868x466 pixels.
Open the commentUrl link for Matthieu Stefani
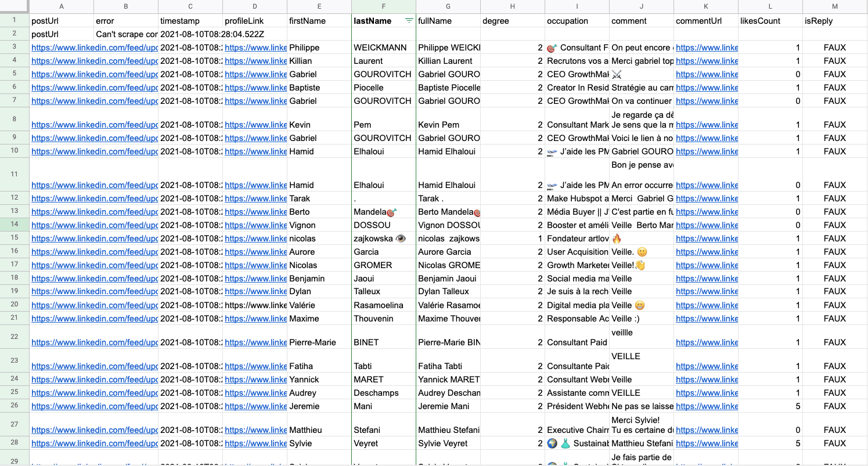(707, 430)
